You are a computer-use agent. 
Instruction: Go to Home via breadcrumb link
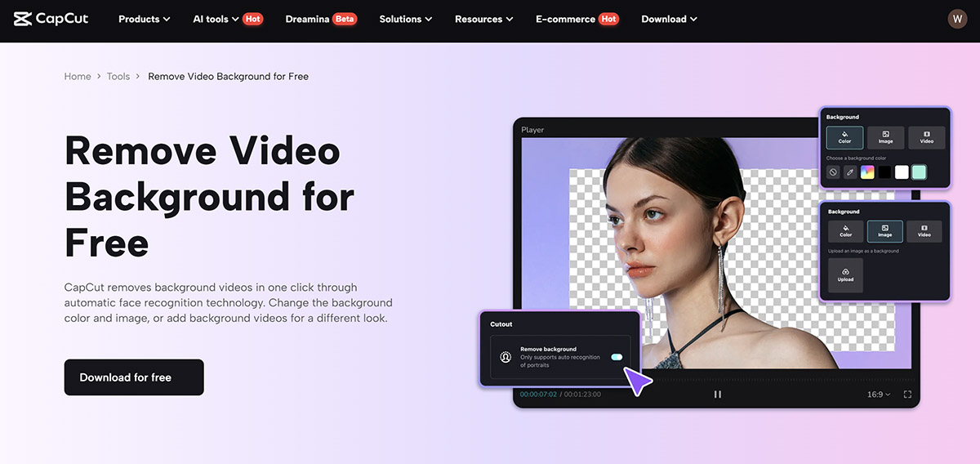tap(78, 77)
